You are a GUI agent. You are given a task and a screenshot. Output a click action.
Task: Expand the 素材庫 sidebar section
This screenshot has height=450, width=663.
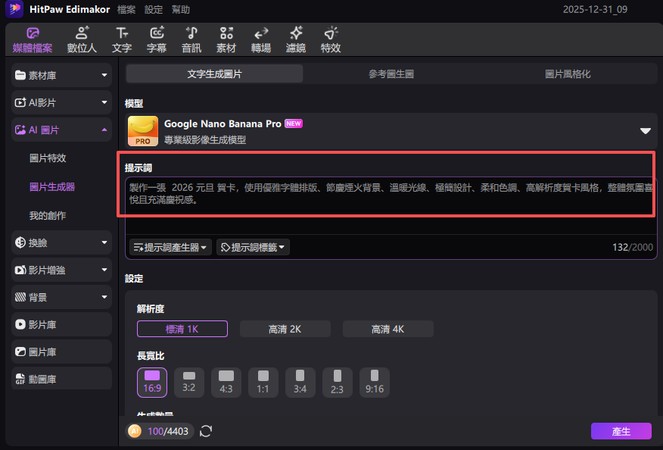click(x=62, y=75)
